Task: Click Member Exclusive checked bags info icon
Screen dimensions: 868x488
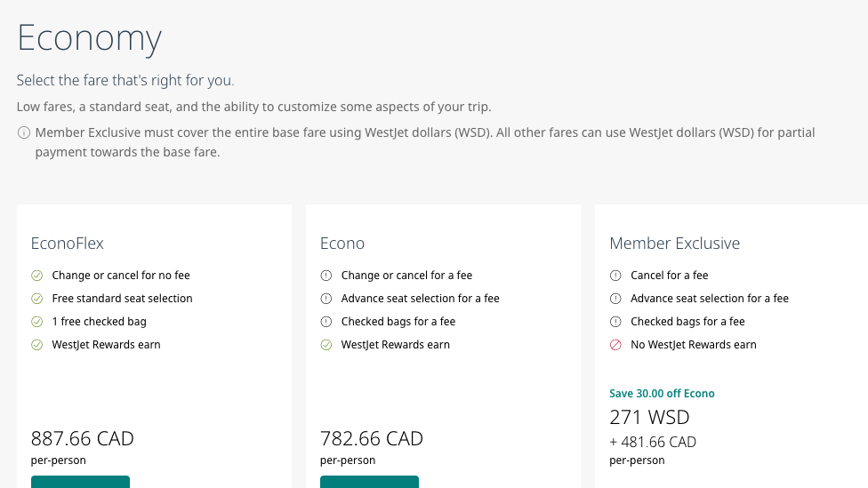Action: (x=615, y=322)
